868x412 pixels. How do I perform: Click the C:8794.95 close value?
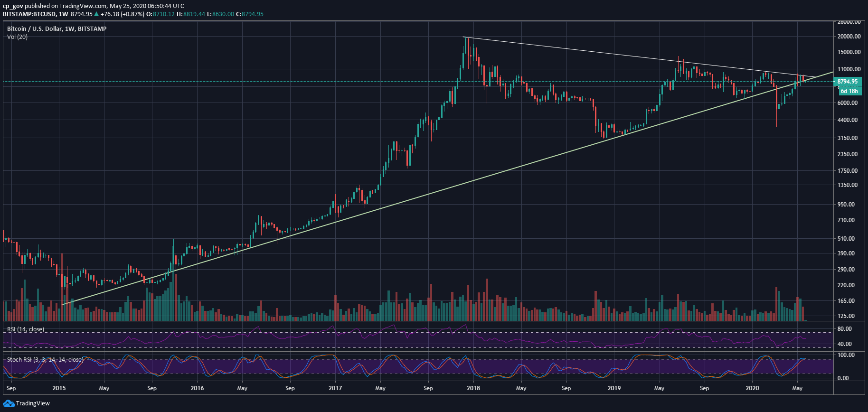coord(250,14)
